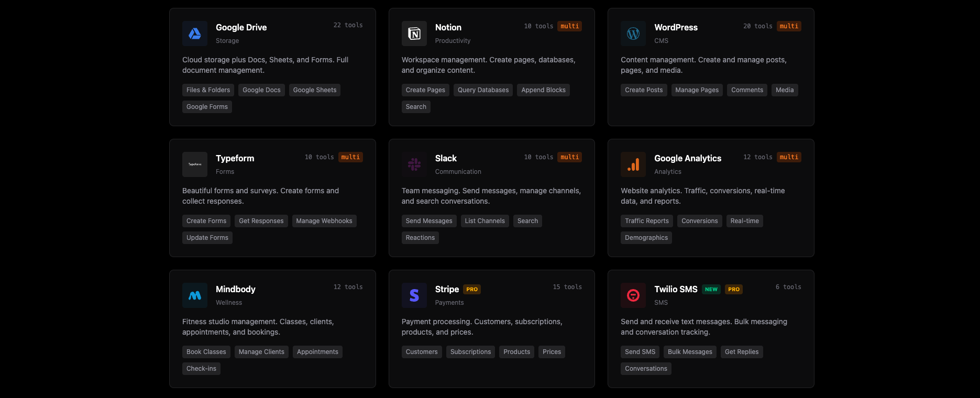Click the Manage Webhooks tag in Typeform
The height and width of the screenshot is (398, 980).
pyautogui.click(x=324, y=221)
